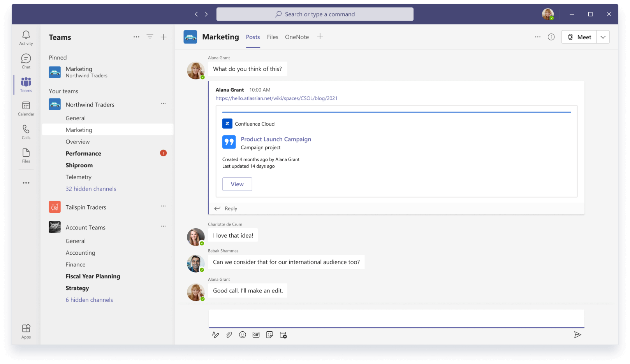
Task: Attach a file using the paperclip icon
Action: (229, 334)
